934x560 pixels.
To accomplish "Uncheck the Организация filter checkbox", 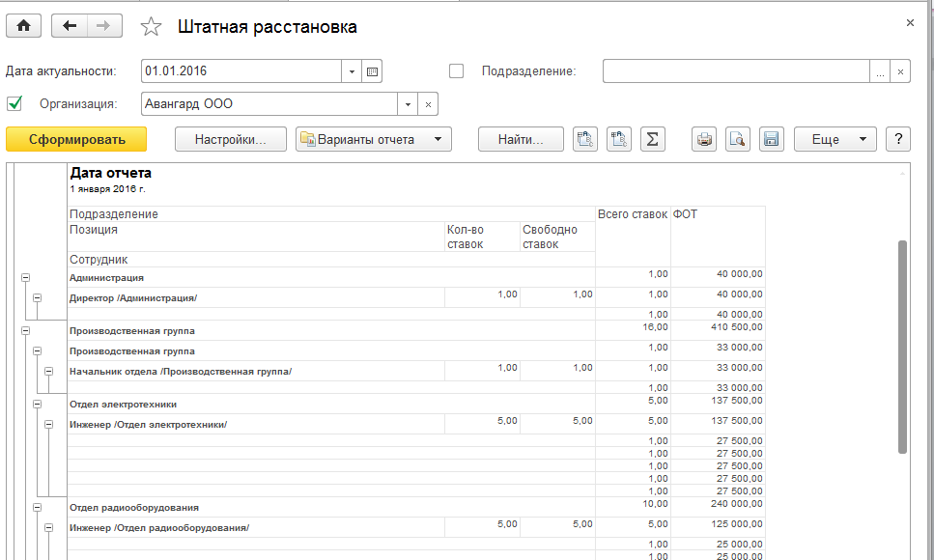I will pos(14,103).
